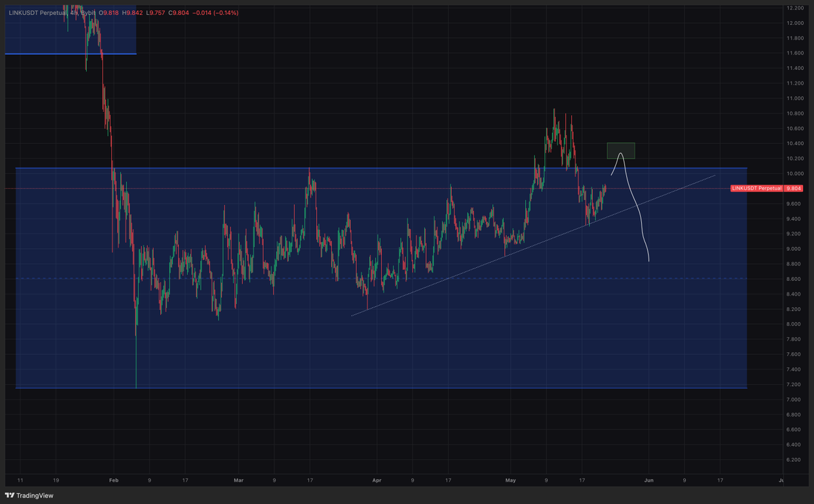Viewport: 814px width, 504px height.
Task: Click the 12.200 price axis label
Action: pos(794,8)
